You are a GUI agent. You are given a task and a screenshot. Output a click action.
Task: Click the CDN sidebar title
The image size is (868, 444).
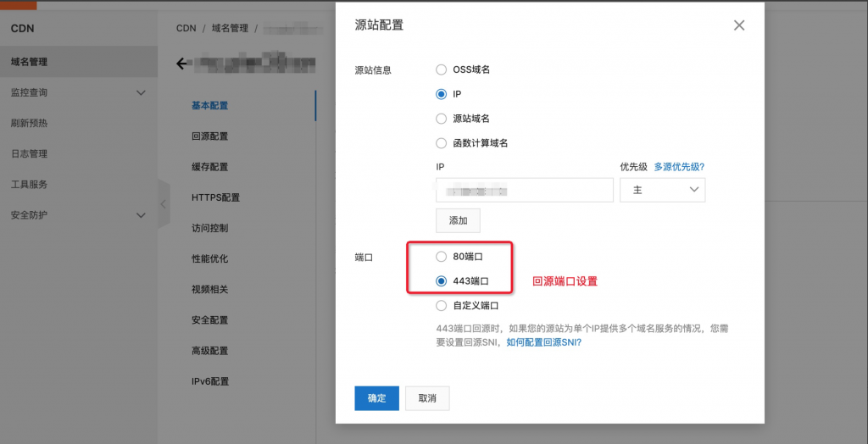pyautogui.click(x=23, y=29)
